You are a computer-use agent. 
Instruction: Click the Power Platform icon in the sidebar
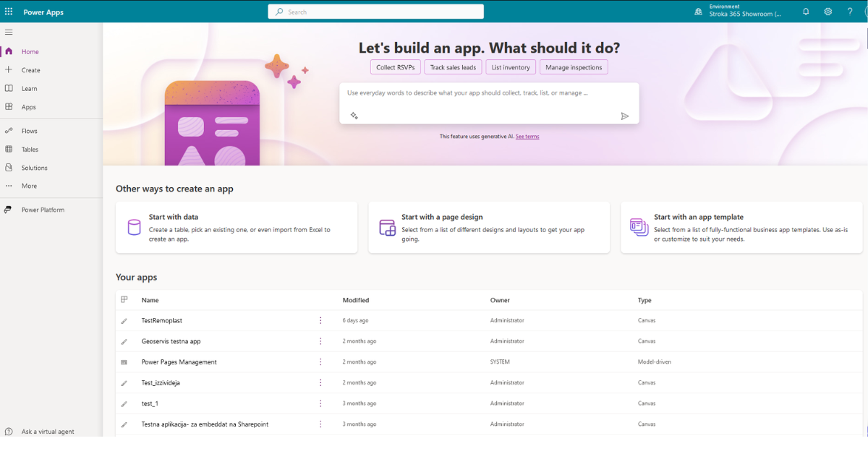tap(9, 210)
